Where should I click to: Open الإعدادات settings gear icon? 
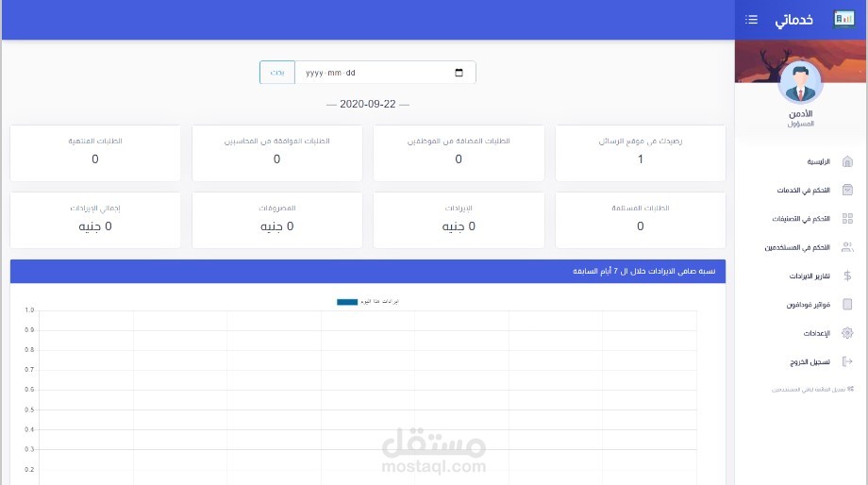click(847, 333)
